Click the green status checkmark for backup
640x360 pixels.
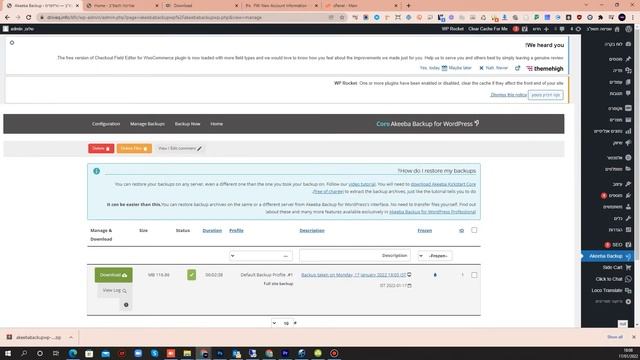tap(191, 275)
